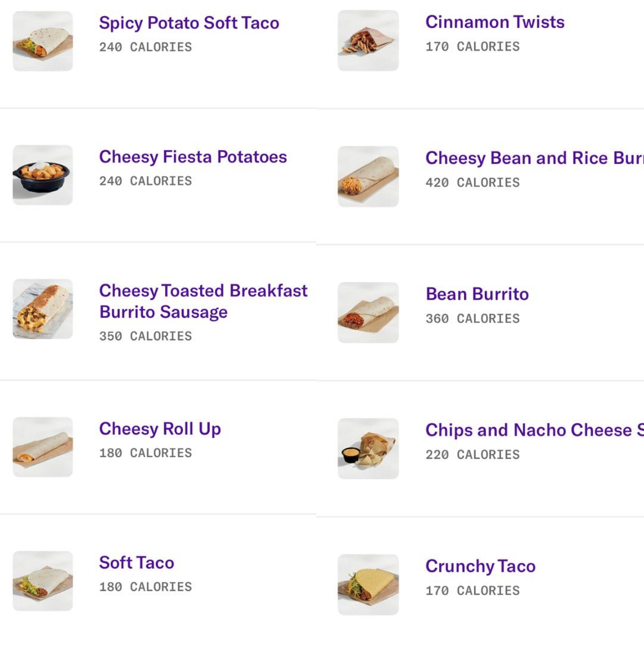Open the Cheesy Roll Up title link
The image size is (644, 646).
160,429
